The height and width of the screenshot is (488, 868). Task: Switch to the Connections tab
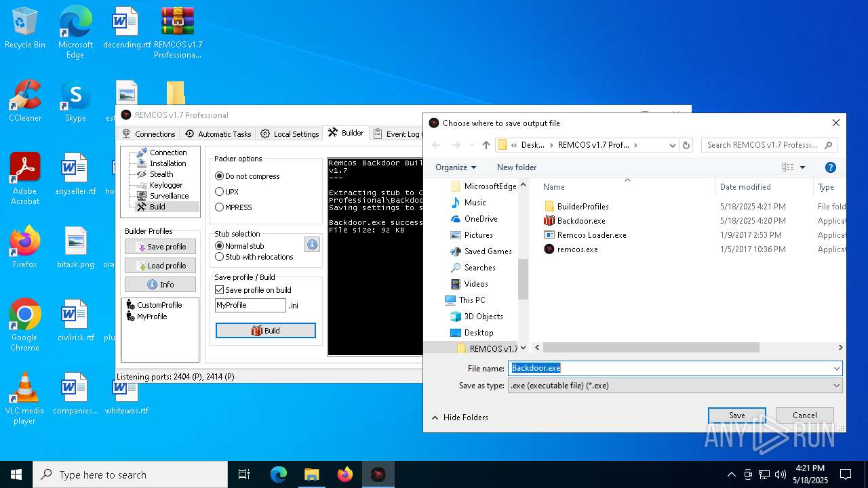[149, 134]
